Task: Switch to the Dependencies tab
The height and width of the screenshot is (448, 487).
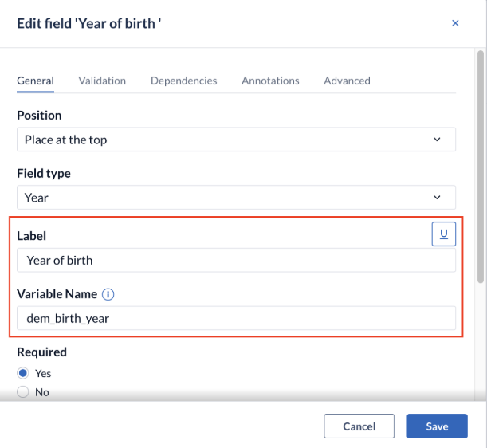Action: (183, 81)
